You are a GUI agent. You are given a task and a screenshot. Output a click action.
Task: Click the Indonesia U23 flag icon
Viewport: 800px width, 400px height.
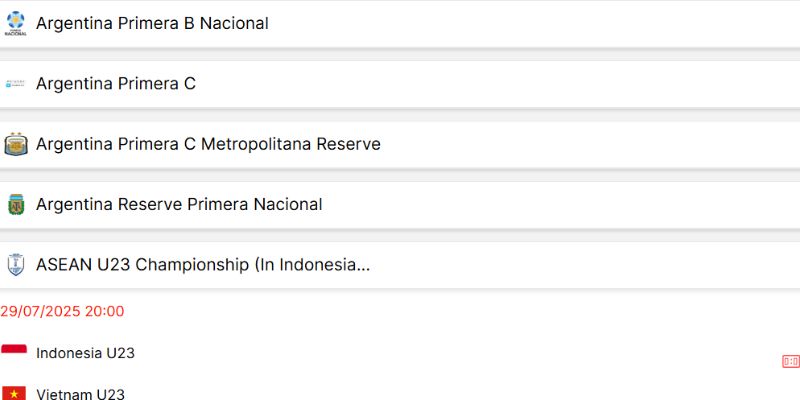pos(14,353)
